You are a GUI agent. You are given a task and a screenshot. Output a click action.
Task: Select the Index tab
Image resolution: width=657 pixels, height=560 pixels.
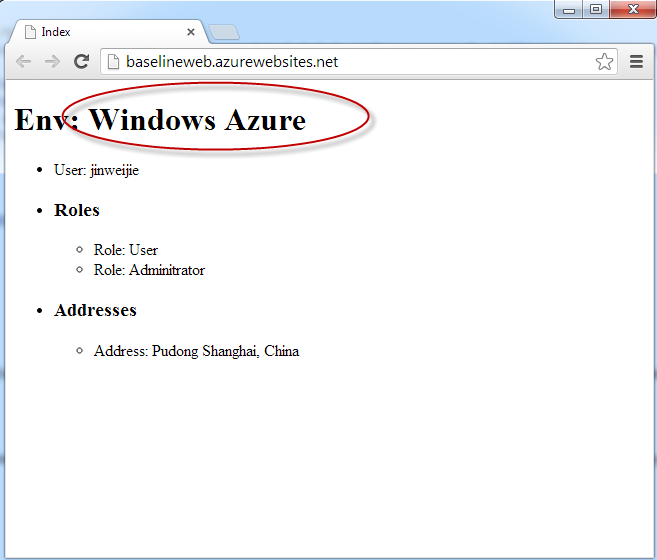[x=107, y=32]
